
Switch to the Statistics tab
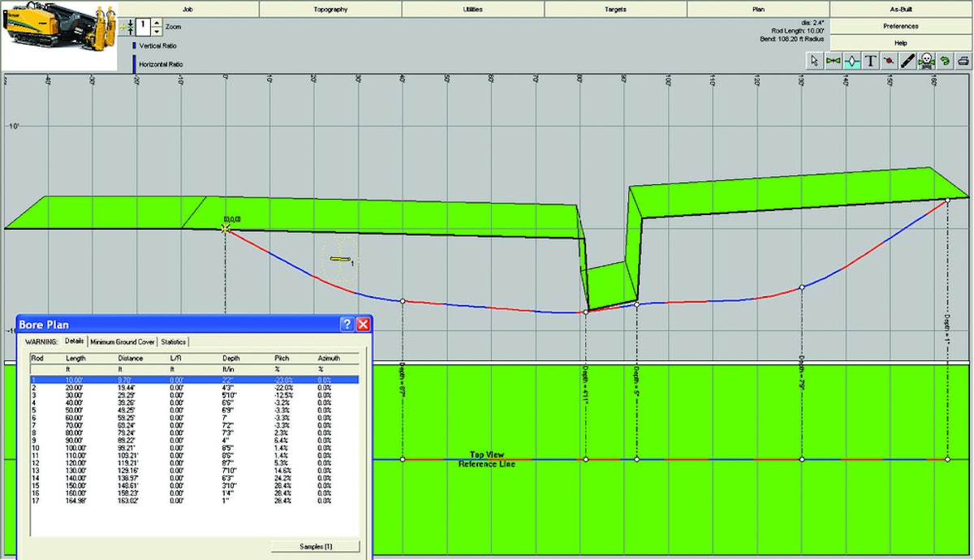(x=175, y=342)
